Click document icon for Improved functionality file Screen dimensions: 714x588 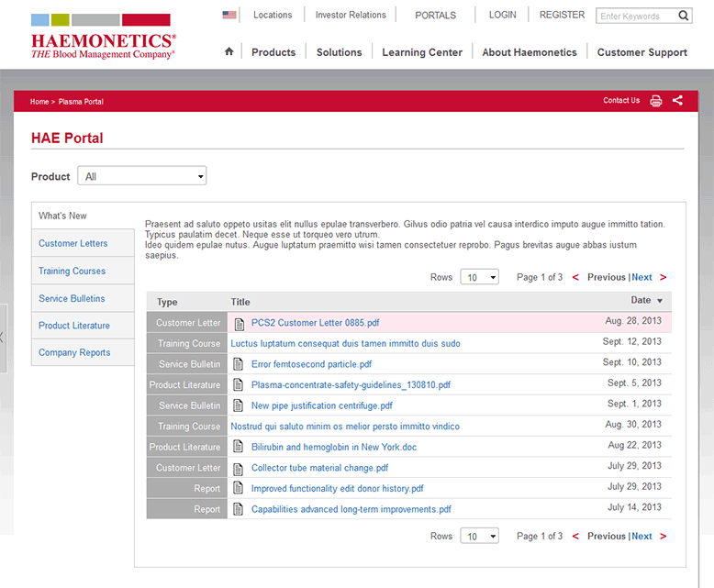coord(238,488)
